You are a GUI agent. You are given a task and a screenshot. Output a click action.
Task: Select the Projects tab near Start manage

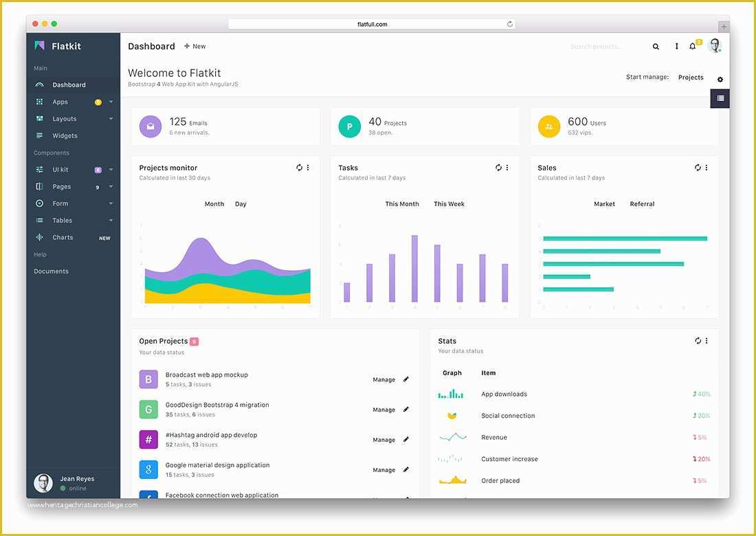690,77
